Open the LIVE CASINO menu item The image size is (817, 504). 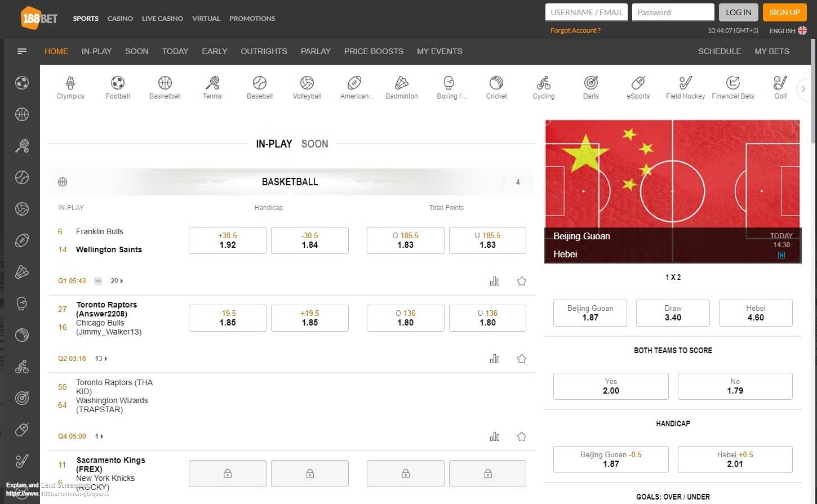click(x=162, y=19)
